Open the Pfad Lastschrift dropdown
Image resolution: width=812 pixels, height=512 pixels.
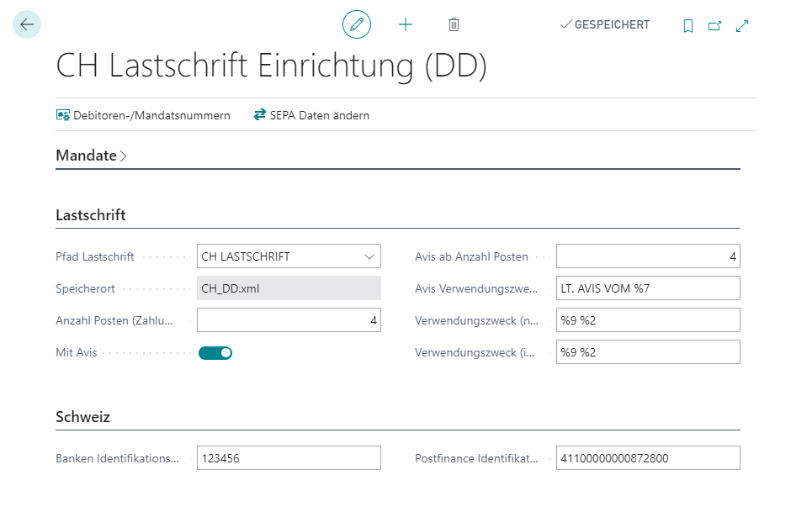pos(369,256)
